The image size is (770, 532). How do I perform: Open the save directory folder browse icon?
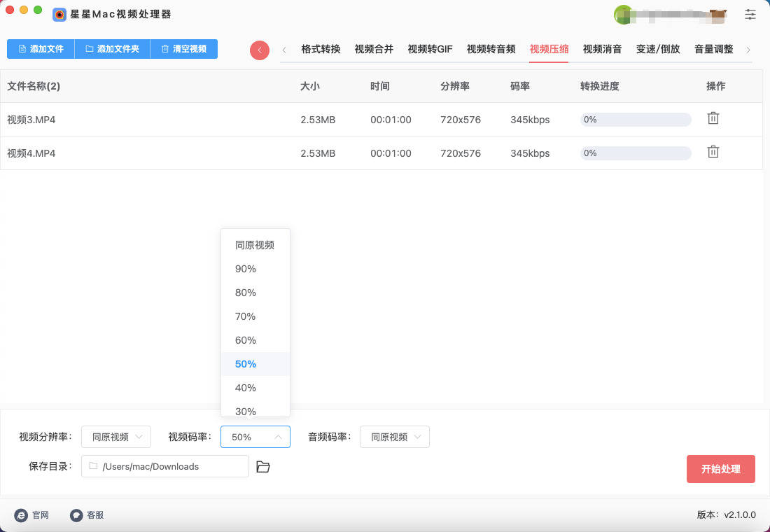pyautogui.click(x=263, y=467)
